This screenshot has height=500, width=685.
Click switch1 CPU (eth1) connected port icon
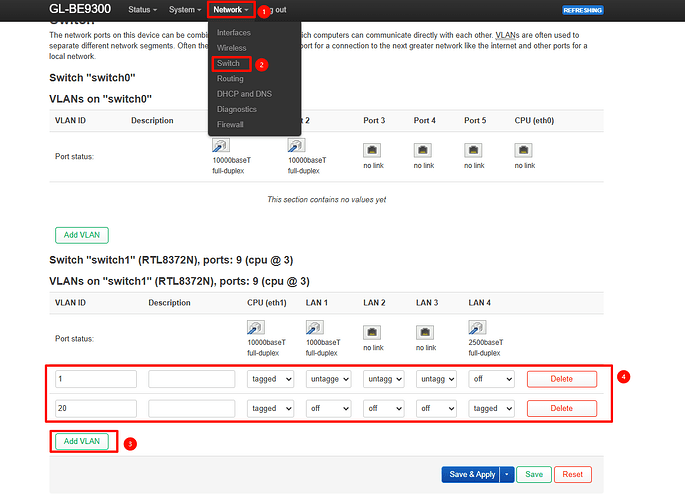pos(257,328)
